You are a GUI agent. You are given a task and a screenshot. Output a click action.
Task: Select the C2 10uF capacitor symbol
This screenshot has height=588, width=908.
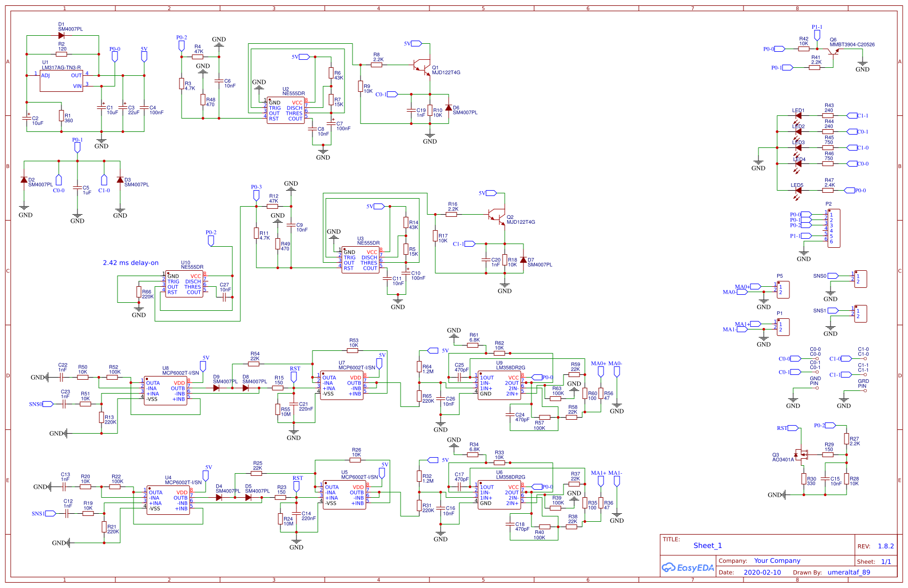[27, 118]
